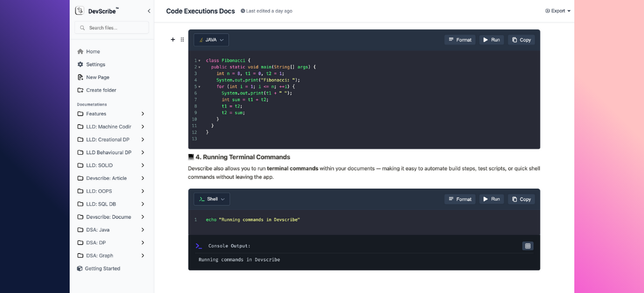Format the Java code block
The height and width of the screenshot is (293, 644).
(460, 40)
